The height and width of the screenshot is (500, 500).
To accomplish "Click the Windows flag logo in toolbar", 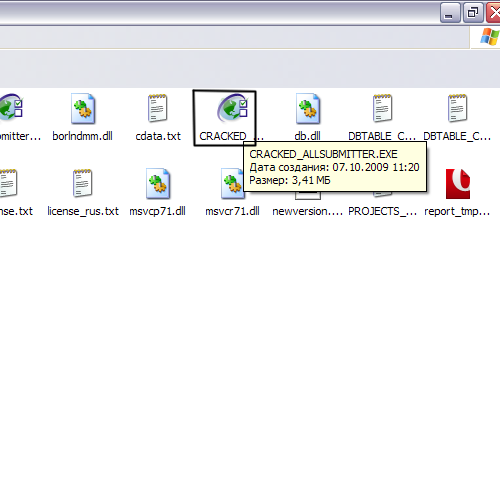I will click(489, 37).
